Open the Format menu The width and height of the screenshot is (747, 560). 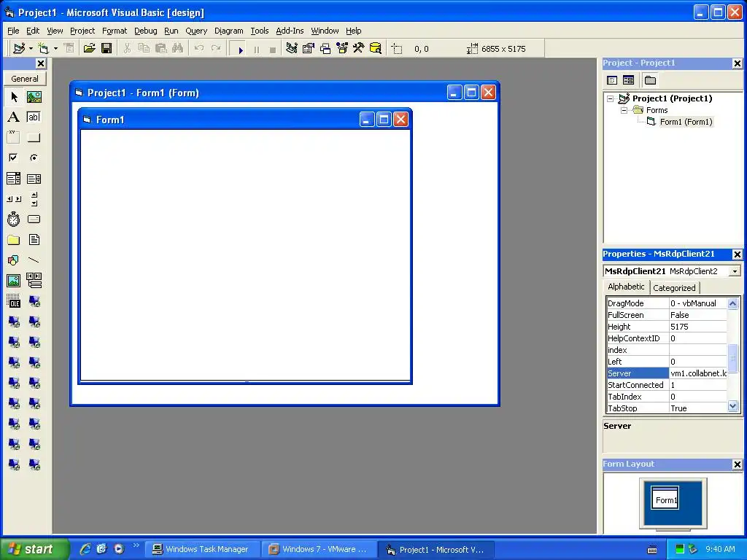click(115, 31)
